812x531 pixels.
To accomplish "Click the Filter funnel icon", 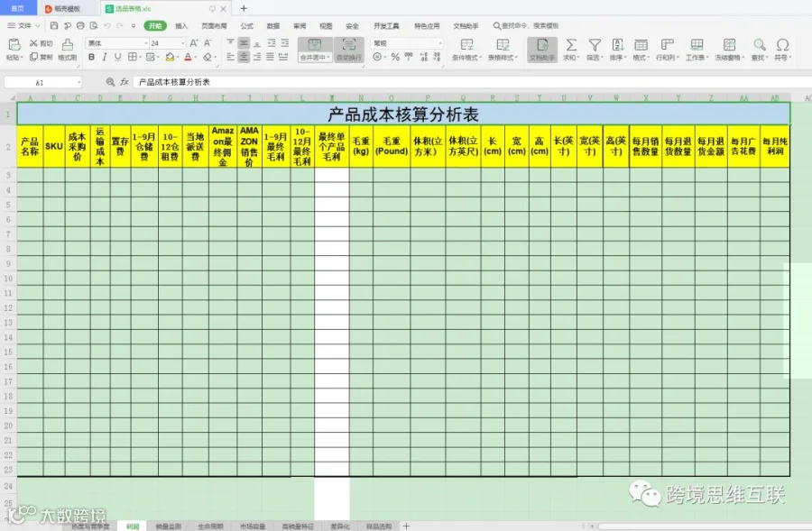I will (595, 45).
